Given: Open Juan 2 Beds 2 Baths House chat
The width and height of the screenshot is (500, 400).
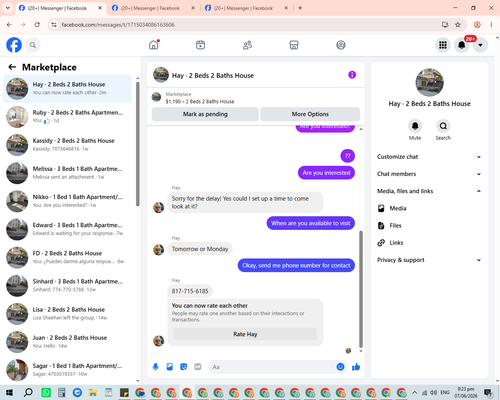Looking at the screenshot, I should 67,342.
